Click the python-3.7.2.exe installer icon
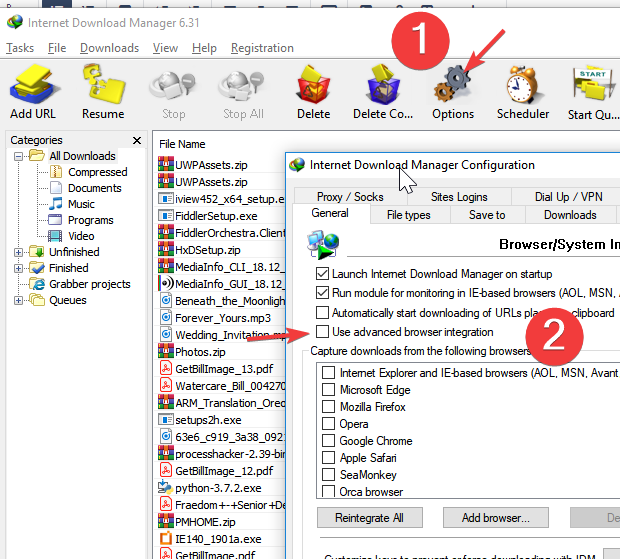Viewport: 620px width, 559px height. point(166,487)
